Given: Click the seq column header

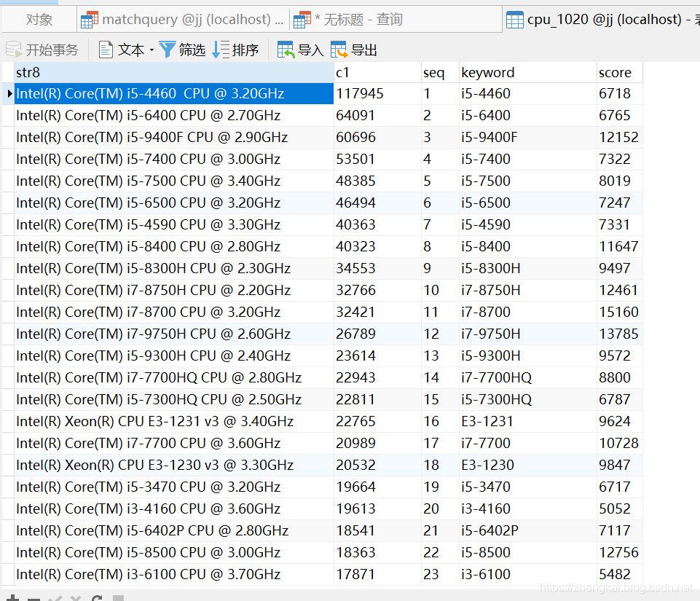Looking at the screenshot, I should click(440, 72).
